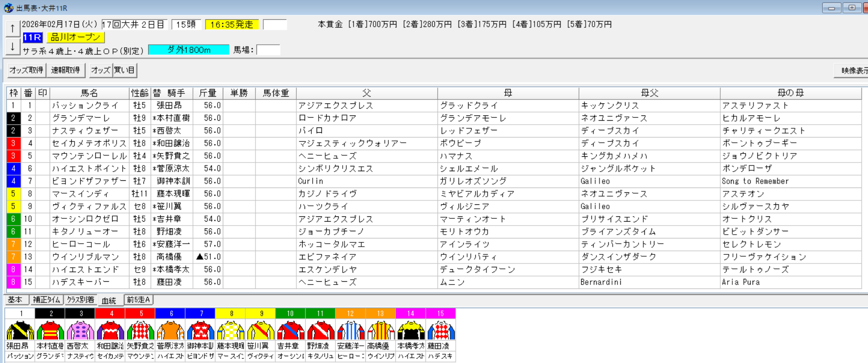
Task: Click the cyan ダ外1800m course label
Action: tap(189, 50)
